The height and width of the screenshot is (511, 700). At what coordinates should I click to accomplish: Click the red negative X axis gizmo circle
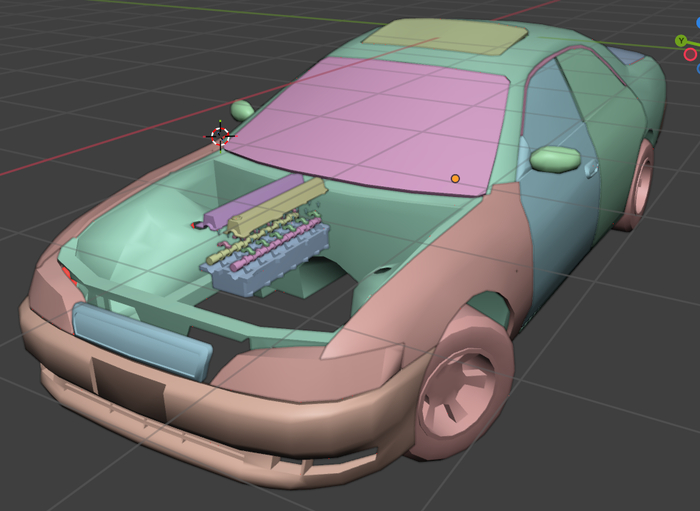point(690,54)
